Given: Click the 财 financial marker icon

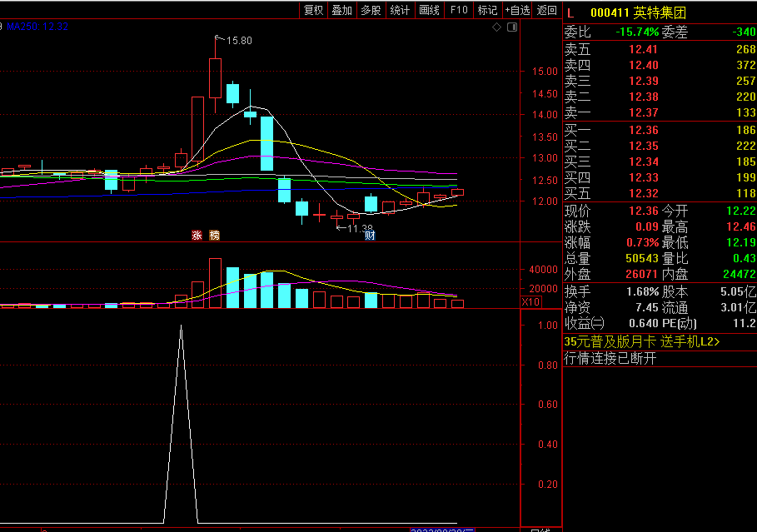Looking at the screenshot, I should coord(370,236).
